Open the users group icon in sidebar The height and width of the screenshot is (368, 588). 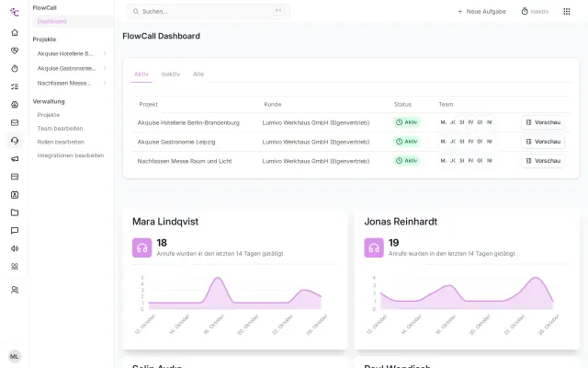pos(15,290)
